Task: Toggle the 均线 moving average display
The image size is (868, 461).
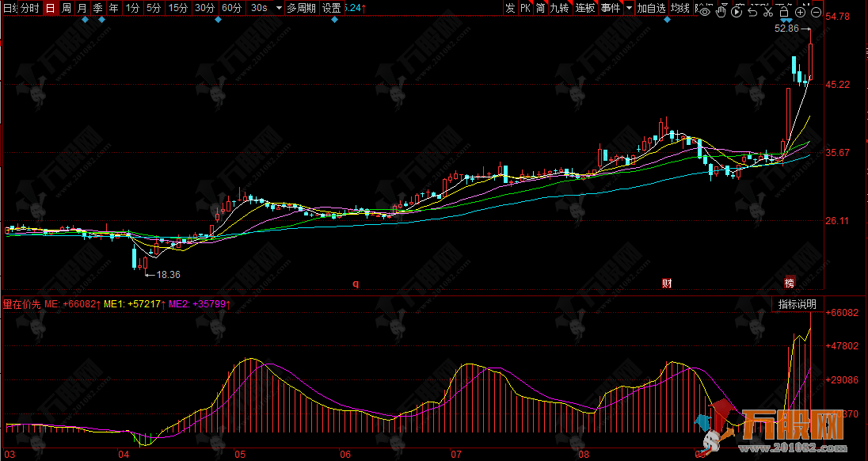Action: pyautogui.click(x=680, y=8)
